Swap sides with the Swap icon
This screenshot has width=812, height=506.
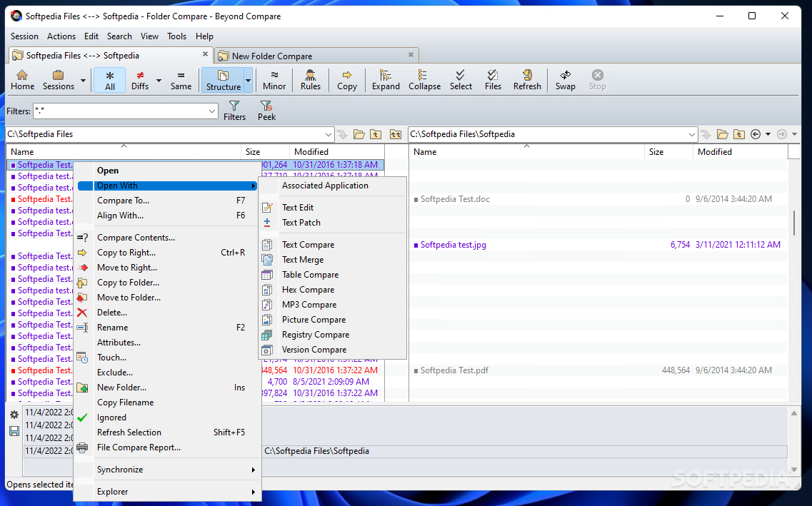(x=566, y=80)
